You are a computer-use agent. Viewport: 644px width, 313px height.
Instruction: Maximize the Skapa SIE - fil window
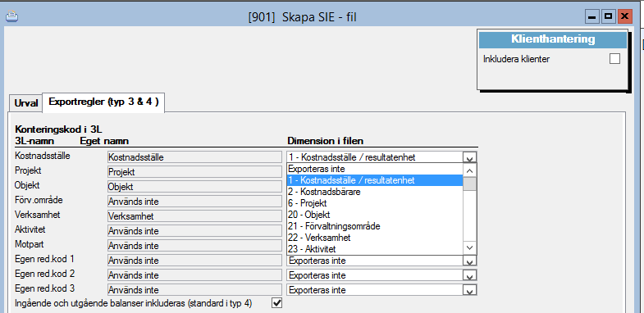click(x=608, y=17)
